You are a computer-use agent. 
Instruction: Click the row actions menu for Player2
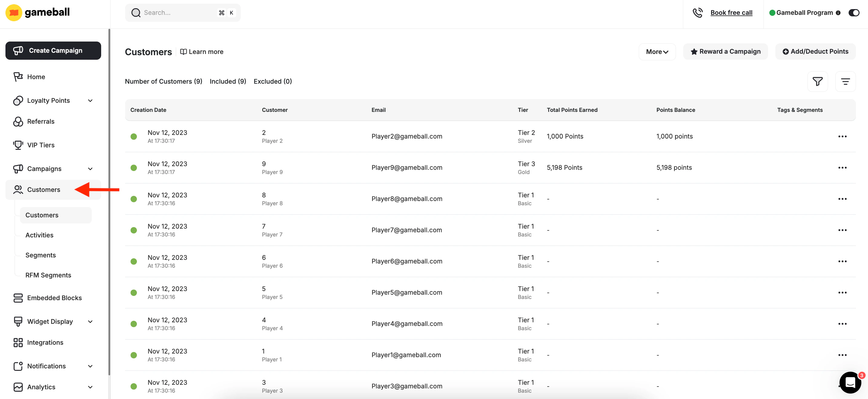click(842, 136)
